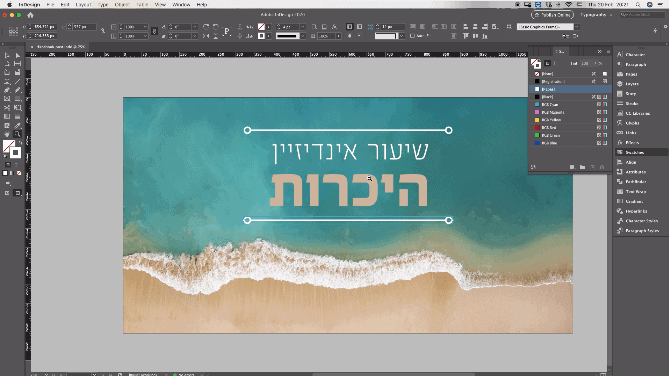Open the shear angle dropdown

(x=195, y=36)
